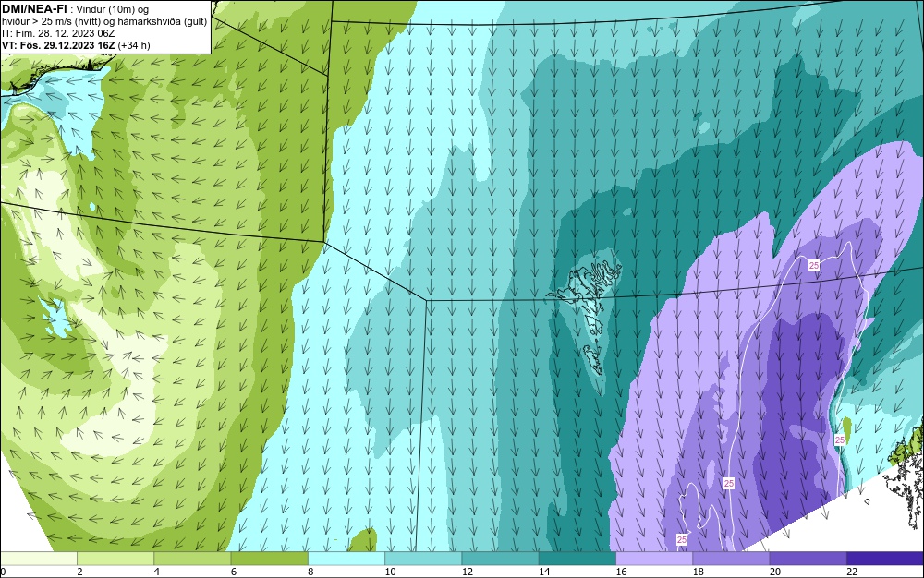
Task: Click the 18–20 m/s medium purple legend swatch
Action: coord(731,558)
